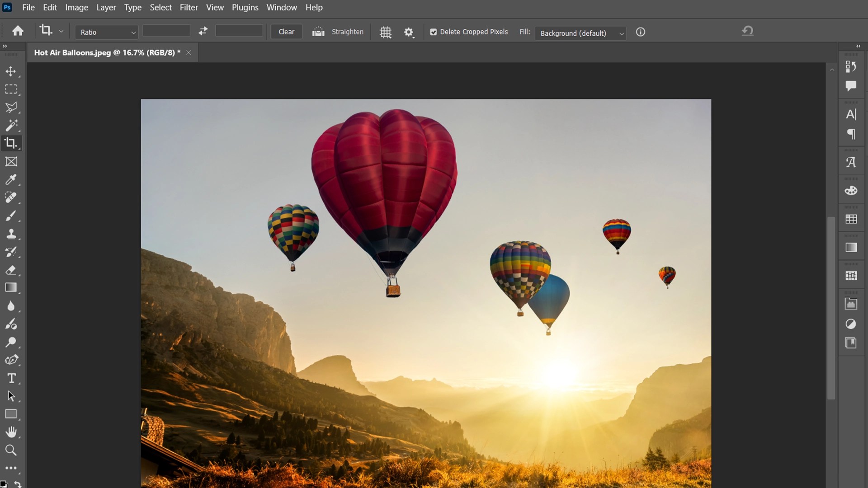
Task: Reset crop using the undo arrow
Action: click(747, 31)
